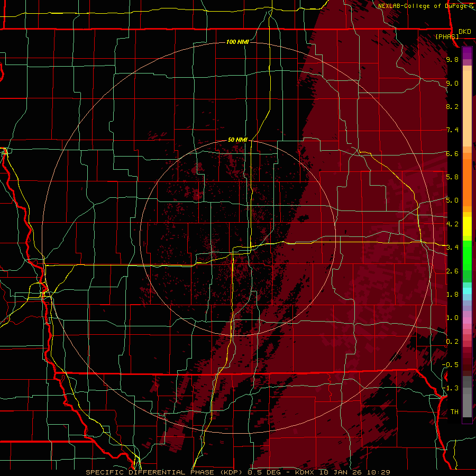Viewport: 476px width, 476px height.
Task: Click the 2.6 value on the color scale
Action: click(452, 271)
